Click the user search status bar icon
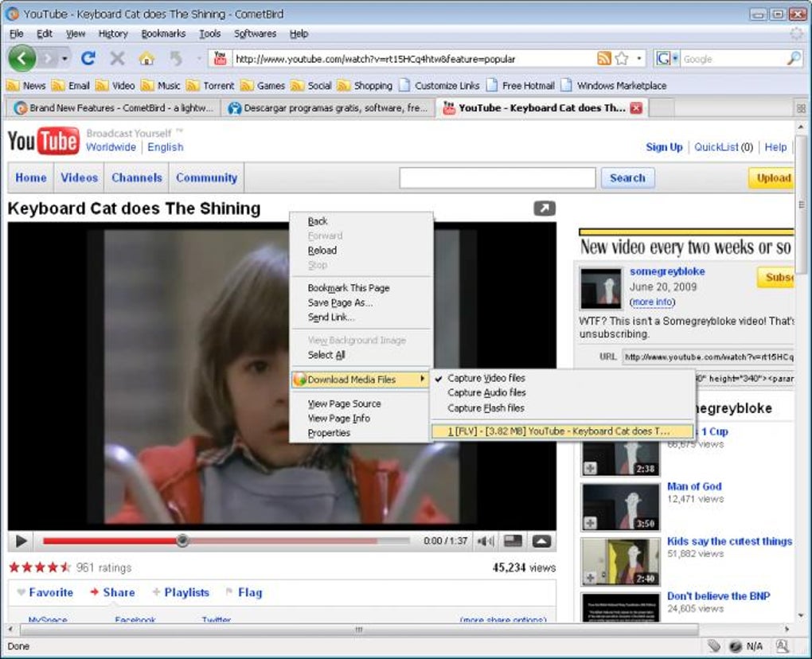The width and height of the screenshot is (812, 659). 782,645
